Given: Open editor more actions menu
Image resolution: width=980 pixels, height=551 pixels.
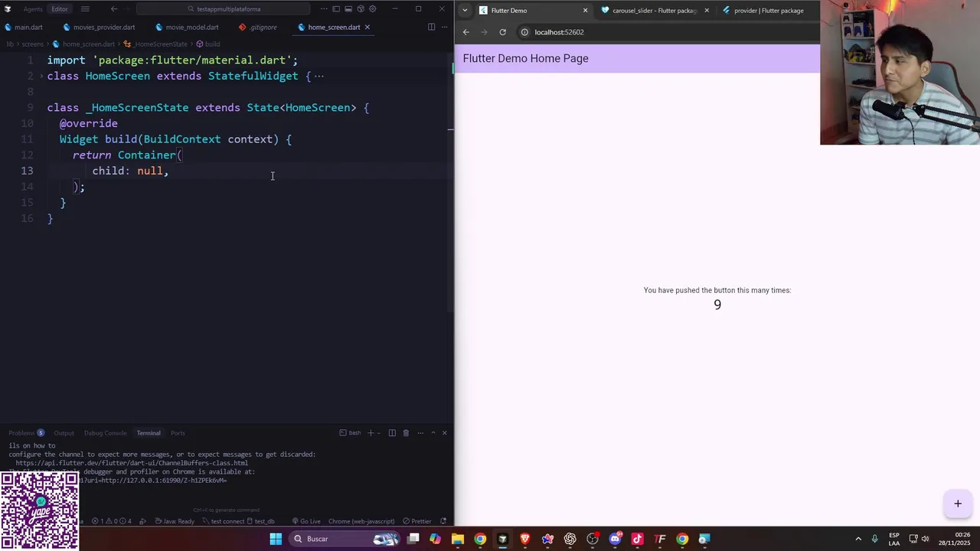Looking at the screenshot, I should click(x=444, y=27).
